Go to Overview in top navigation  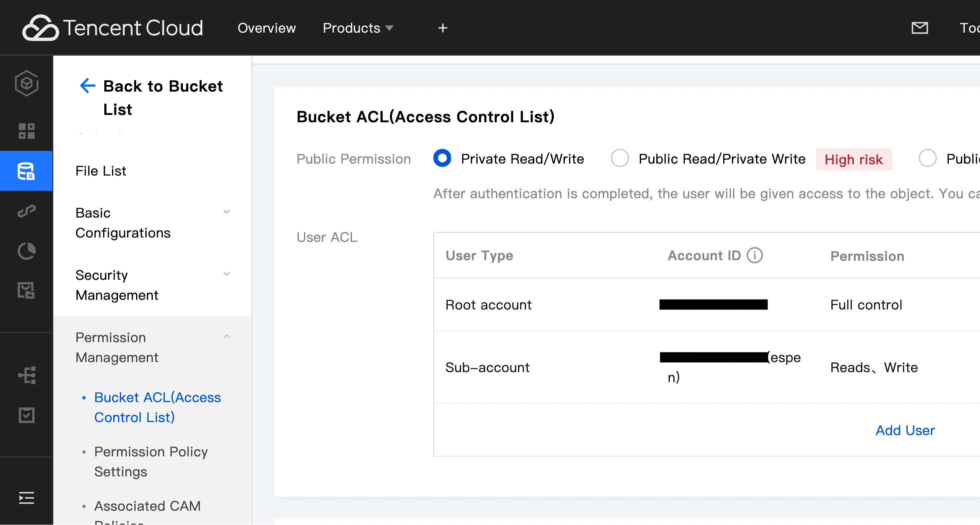click(266, 28)
